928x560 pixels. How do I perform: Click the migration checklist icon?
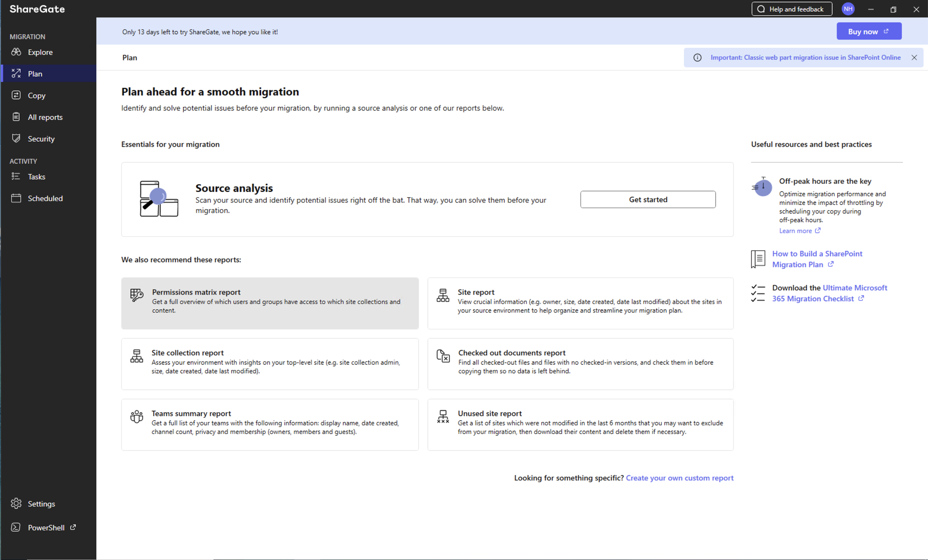tap(758, 293)
